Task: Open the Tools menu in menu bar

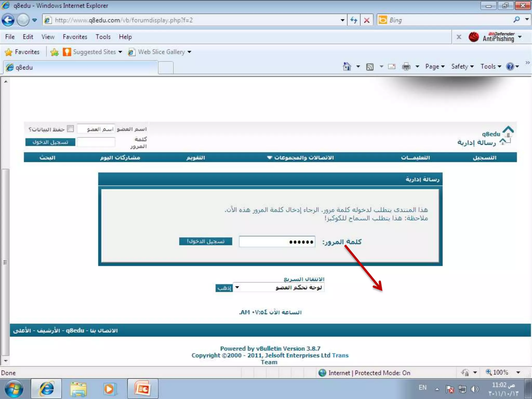Action: 103,37
